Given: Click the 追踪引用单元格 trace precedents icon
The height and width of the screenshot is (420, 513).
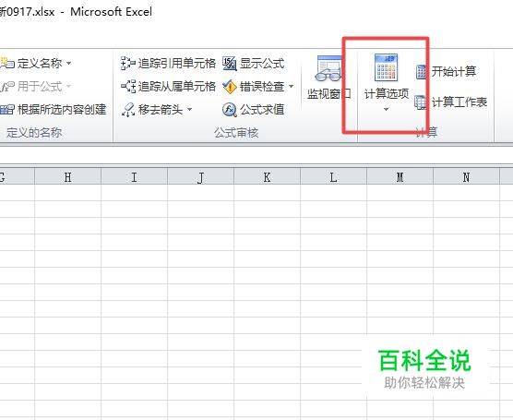Looking at the screenshot, I should [x=128, y=63].
